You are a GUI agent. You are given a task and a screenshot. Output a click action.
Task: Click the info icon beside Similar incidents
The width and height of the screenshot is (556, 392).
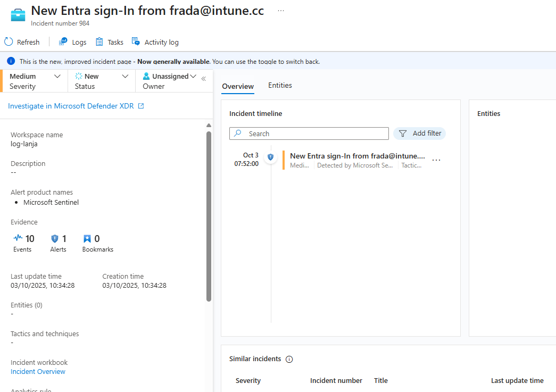(x=289, y=359)
